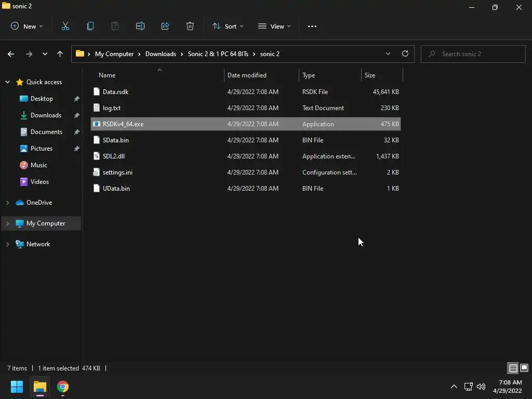Select Network in navigation pane
The image size is (532, 399).
tap(38, 244)
